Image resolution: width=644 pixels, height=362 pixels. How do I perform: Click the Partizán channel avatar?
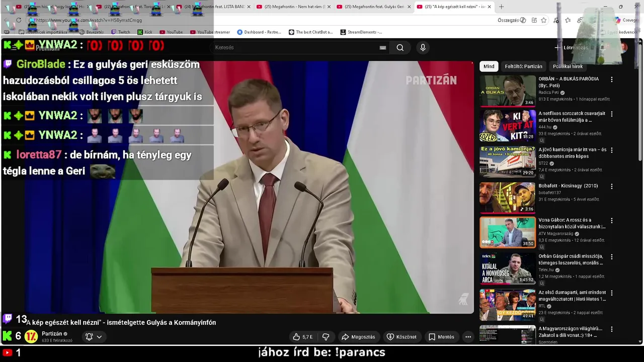tap(31, 336)
